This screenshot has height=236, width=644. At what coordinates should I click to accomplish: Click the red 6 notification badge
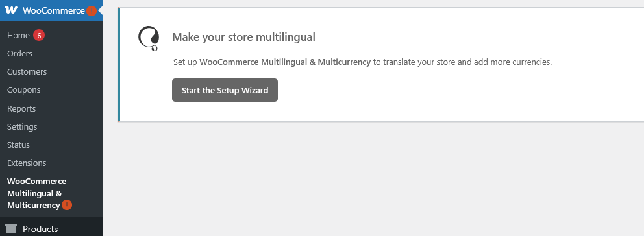(x=39, y=35)
